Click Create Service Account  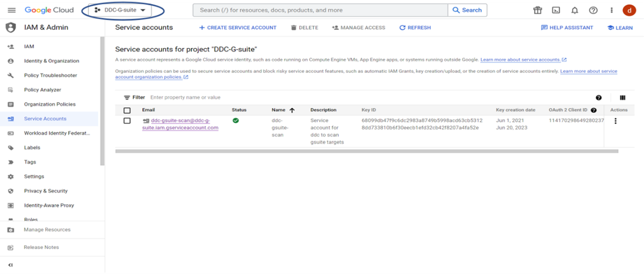238,28
